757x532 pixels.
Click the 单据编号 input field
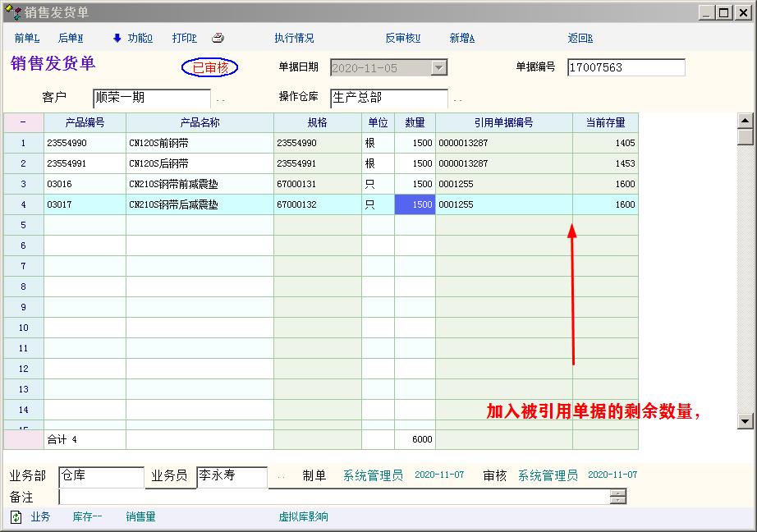click(626, 68)
